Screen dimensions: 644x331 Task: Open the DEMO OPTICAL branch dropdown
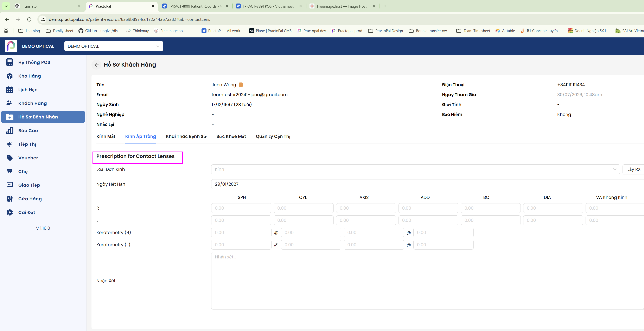[114, 46]
